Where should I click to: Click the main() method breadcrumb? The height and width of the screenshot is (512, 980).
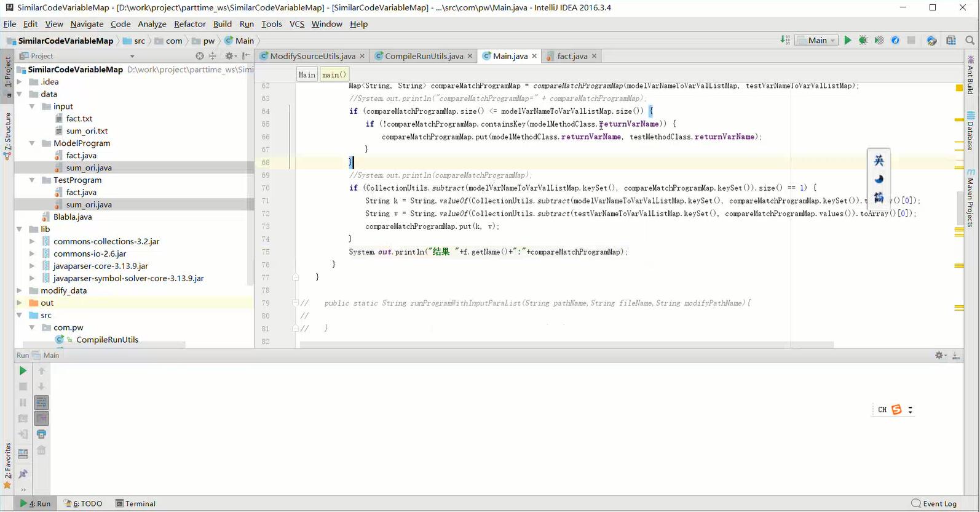(334, 74)
